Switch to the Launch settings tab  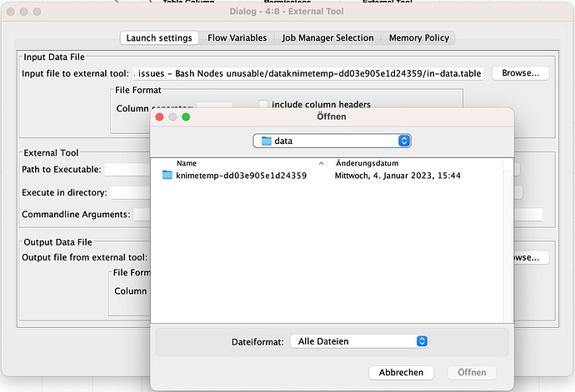[x=159, y=38]
